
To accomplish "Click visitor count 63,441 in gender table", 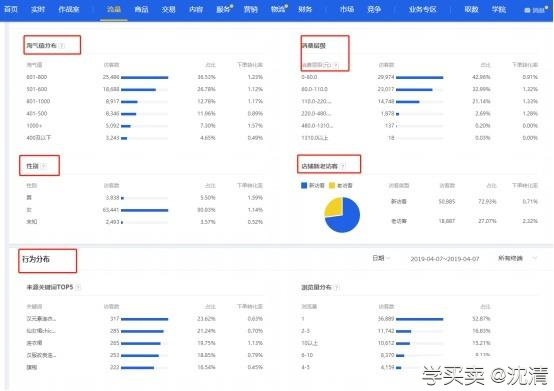I will click(x=111, y=210).
